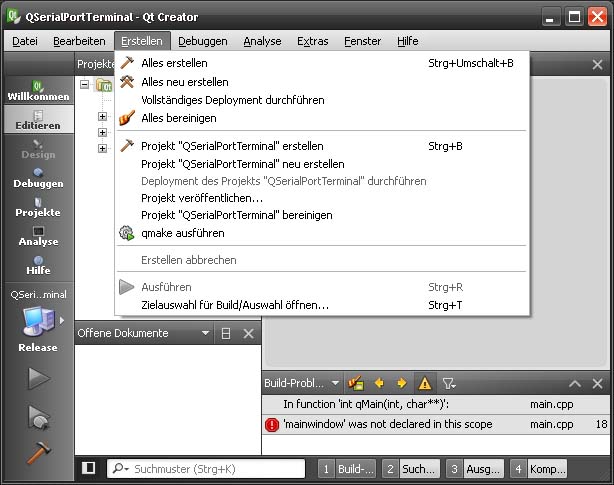The height and width of the screenshot is (485, 614).
Task: Open the Build-Probleme pane selector dropdown
Action: click(335, 383)
